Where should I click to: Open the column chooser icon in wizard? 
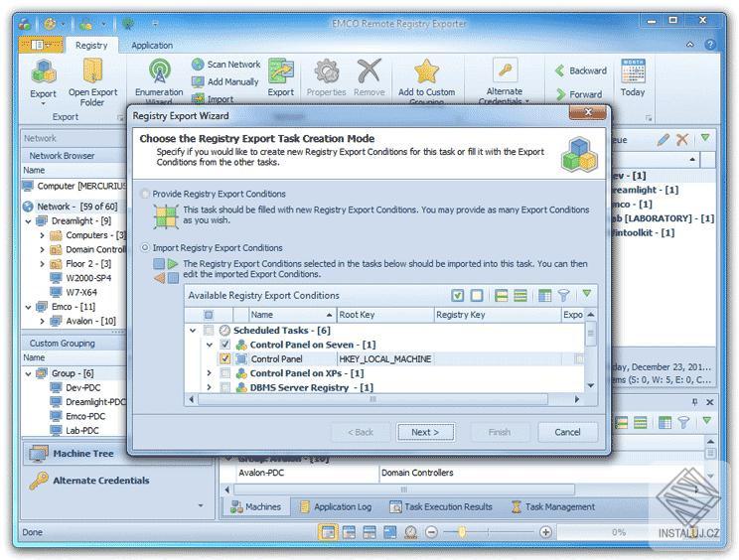tap(544, 295)
